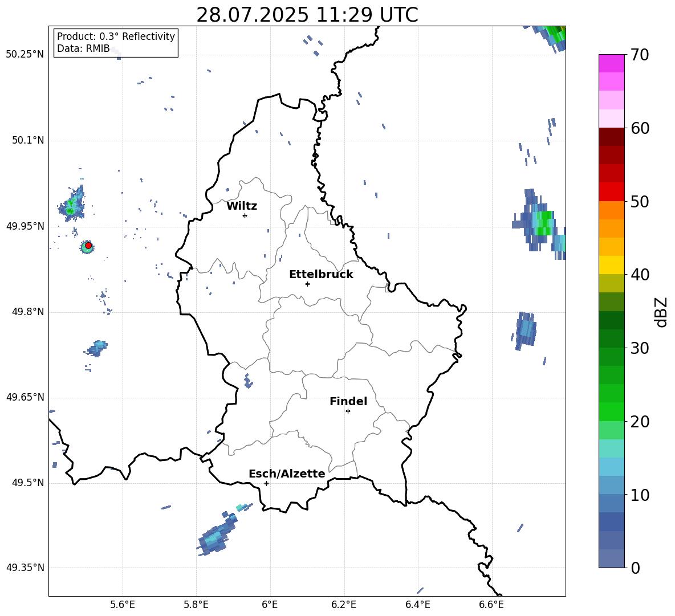Pick the magenta swatch at colorbar top
The height and width of the screenshot is (616, 675).
(611, 64)
